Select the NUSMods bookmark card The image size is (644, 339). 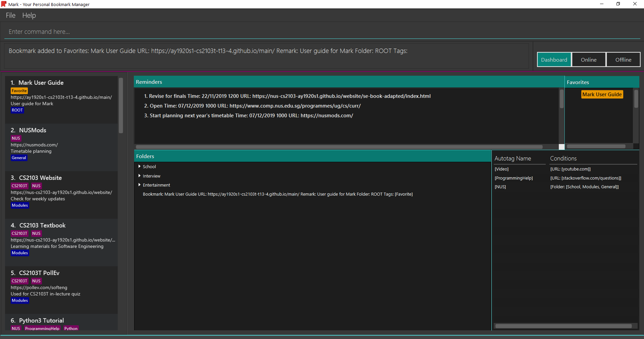(61, 147)
